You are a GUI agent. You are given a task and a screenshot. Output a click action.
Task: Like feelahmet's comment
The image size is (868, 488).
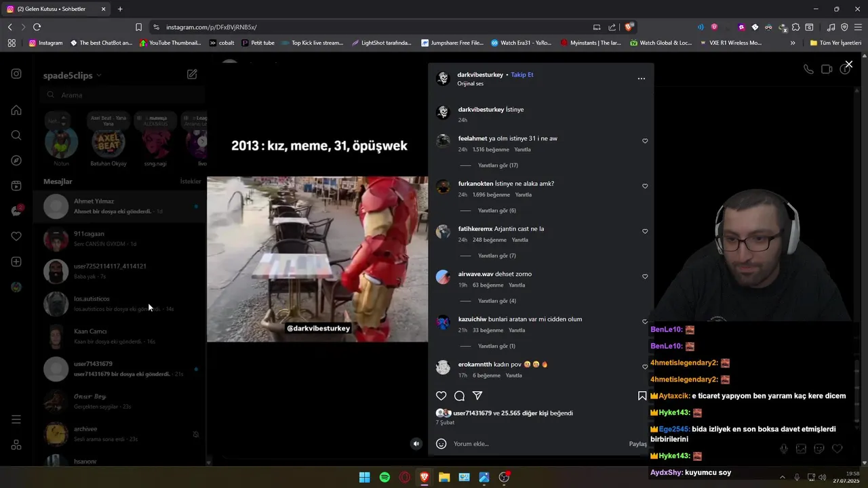[645, 141]
